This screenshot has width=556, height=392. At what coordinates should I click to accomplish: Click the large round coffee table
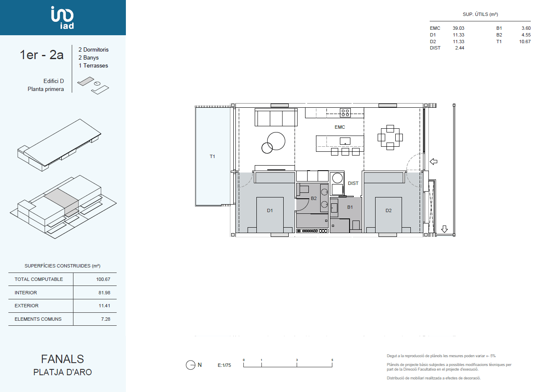pos(276,141)
